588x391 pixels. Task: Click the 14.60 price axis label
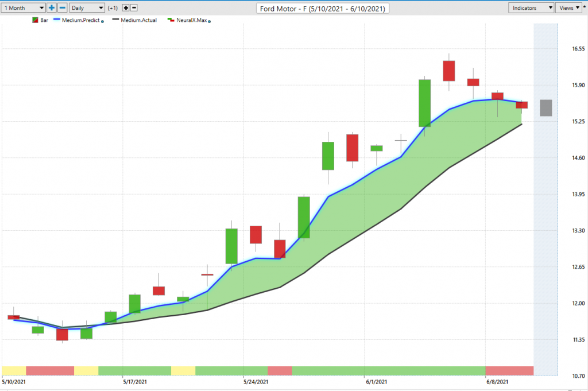tap(578, 158)
